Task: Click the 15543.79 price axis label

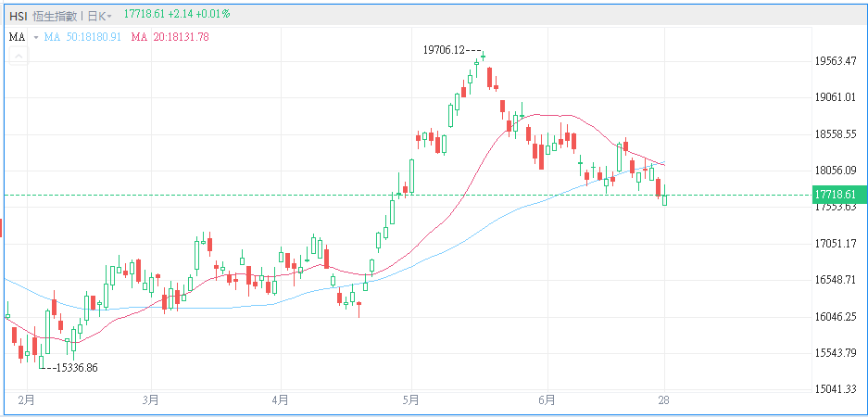Action: tap(836, 353)
